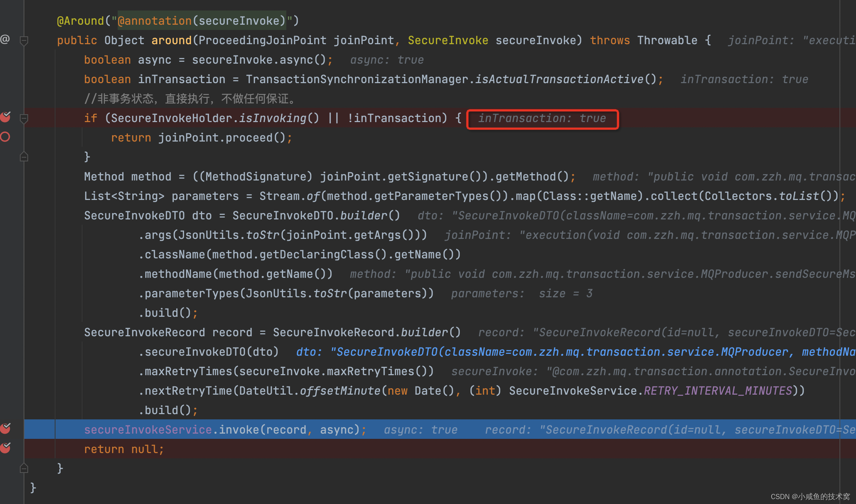Toggle breakpoint on return null line
The width and height of the screenshot is (856, 504).
(5, 448)
